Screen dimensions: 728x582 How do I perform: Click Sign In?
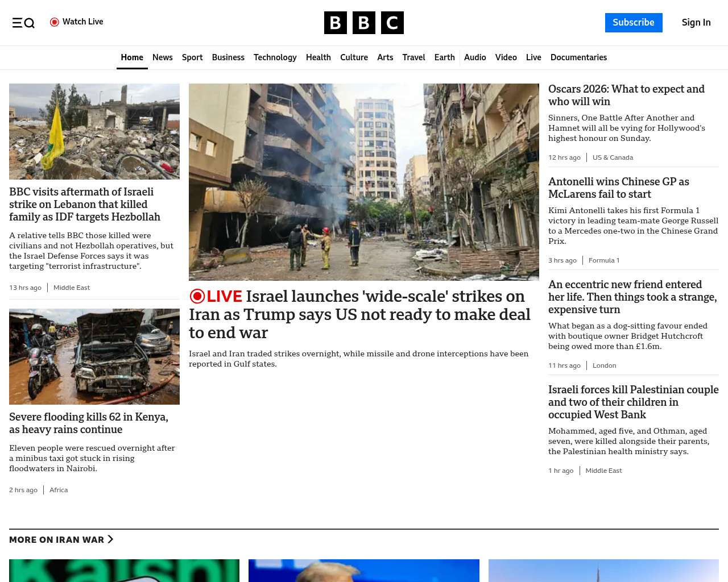(x=696, y=23)
